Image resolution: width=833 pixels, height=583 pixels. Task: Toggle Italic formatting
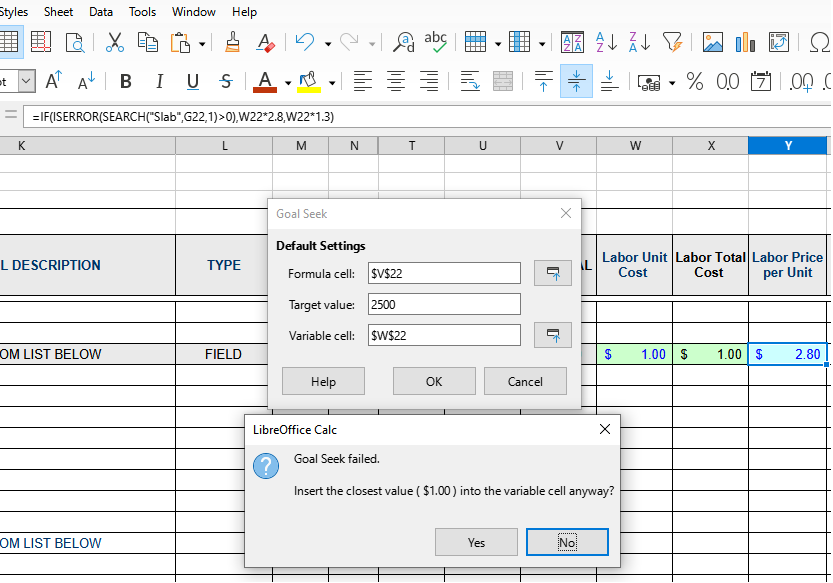pos(159,81)
